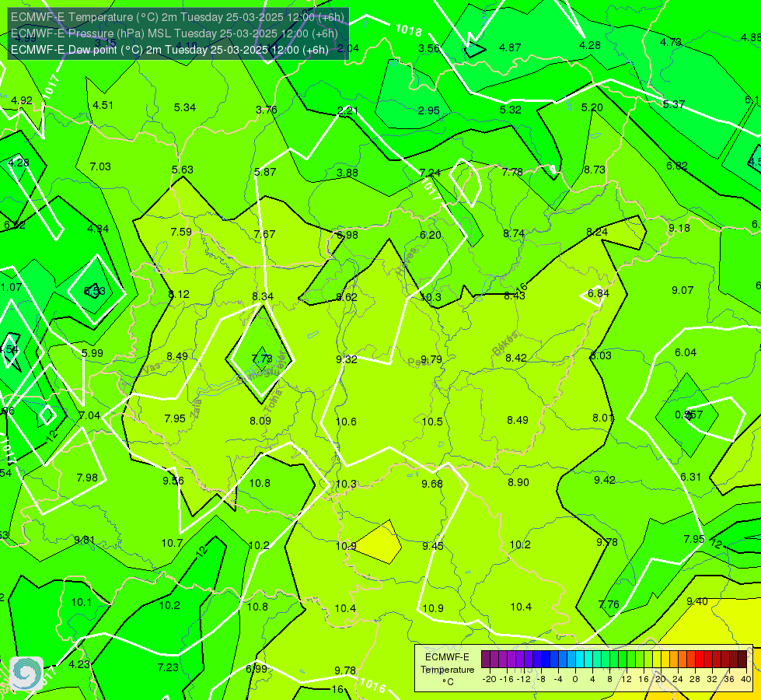761x700 pixels.
Task: Click the value 8.34 on the map
Action: [263, 296]
